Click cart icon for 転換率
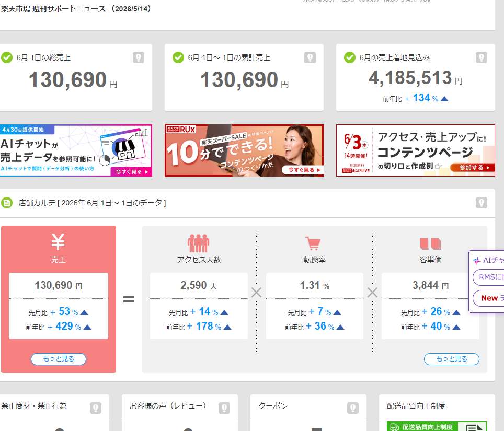This screenshot has width=504, height=431. [313, 243]
